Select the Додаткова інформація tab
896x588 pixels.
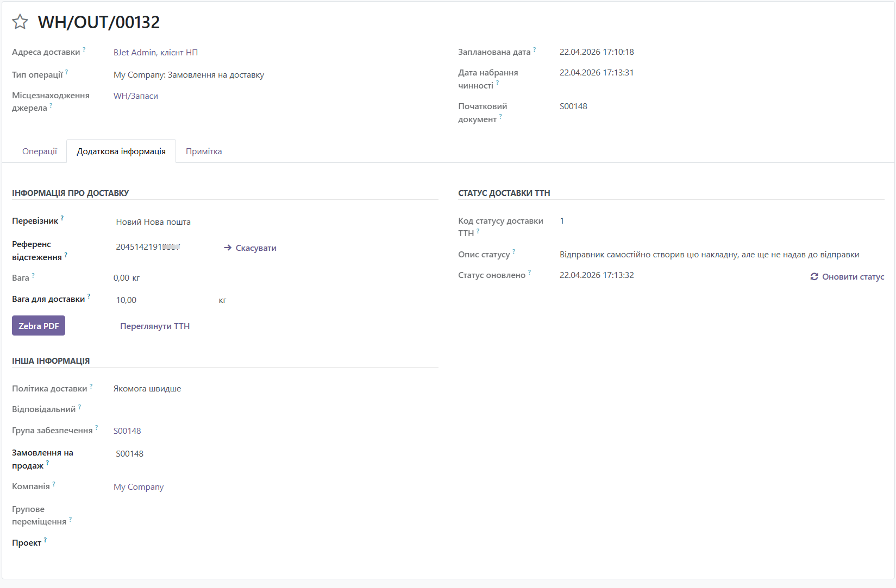point(121,151)
